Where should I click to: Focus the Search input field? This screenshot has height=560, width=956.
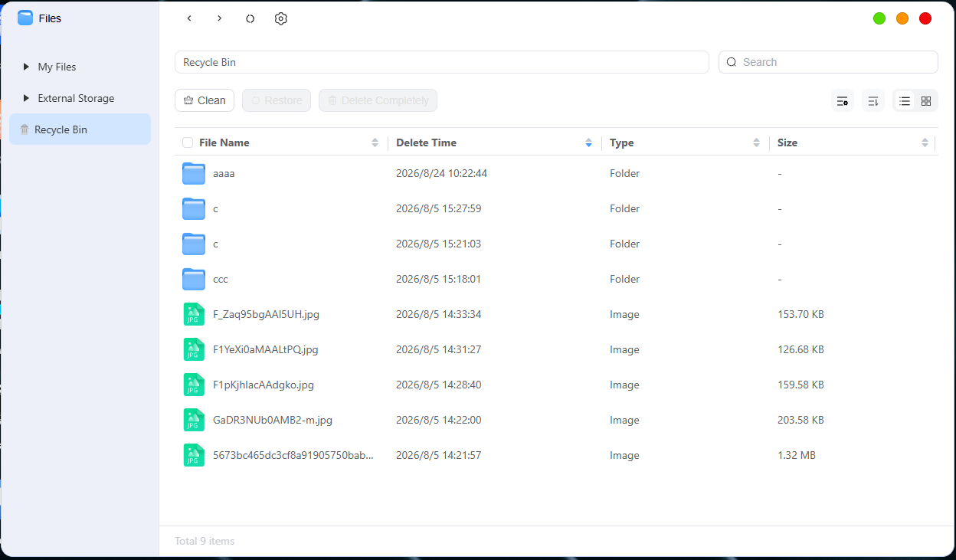828,62
